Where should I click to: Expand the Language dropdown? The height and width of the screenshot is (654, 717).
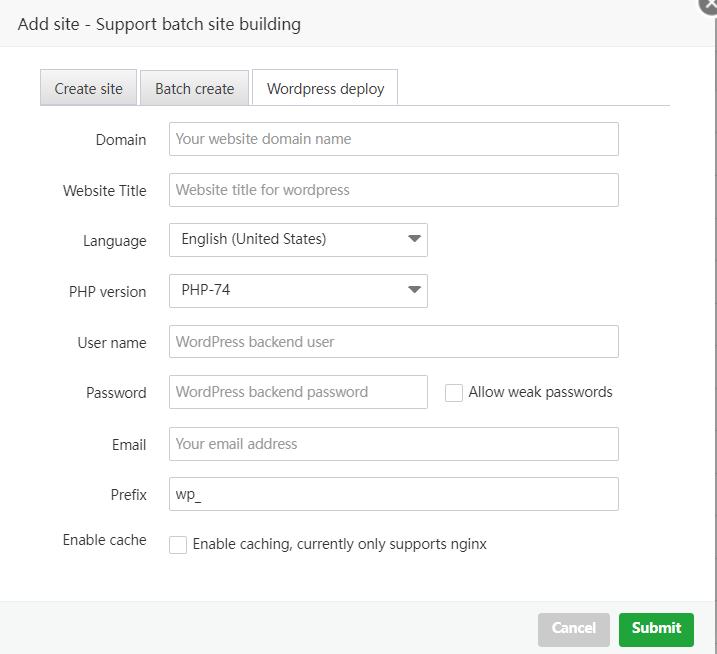pyautogui.click(x=298, y=239)
